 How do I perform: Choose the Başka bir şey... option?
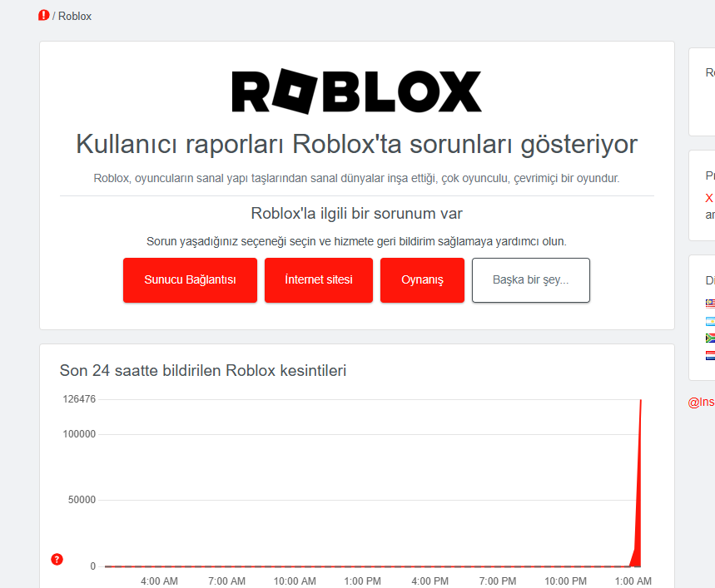pos(531,280)
